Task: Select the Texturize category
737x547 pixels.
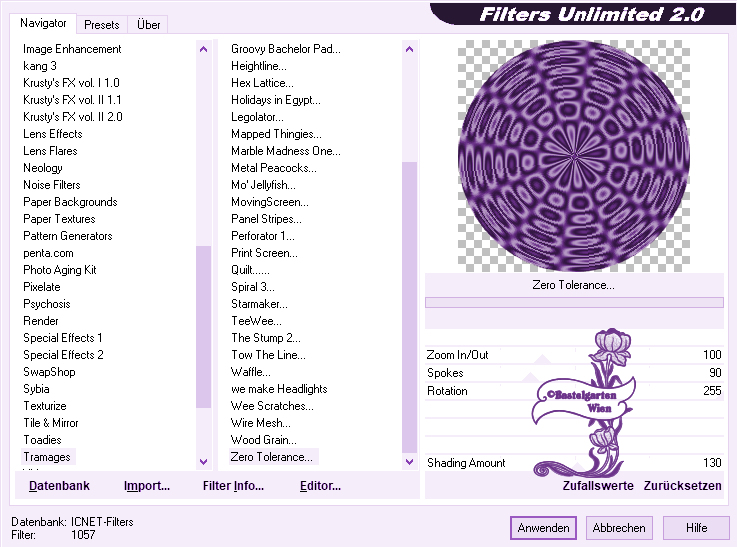Action: (x=45, y=406)
